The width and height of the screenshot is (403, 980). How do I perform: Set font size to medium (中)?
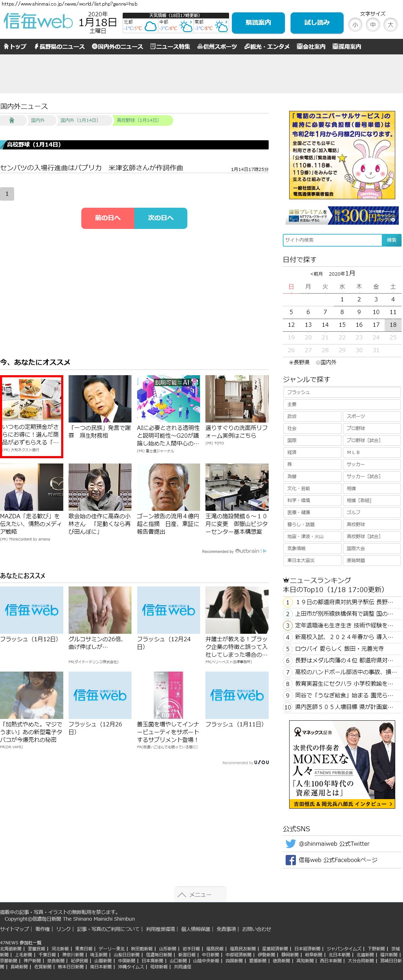point(373,25)
